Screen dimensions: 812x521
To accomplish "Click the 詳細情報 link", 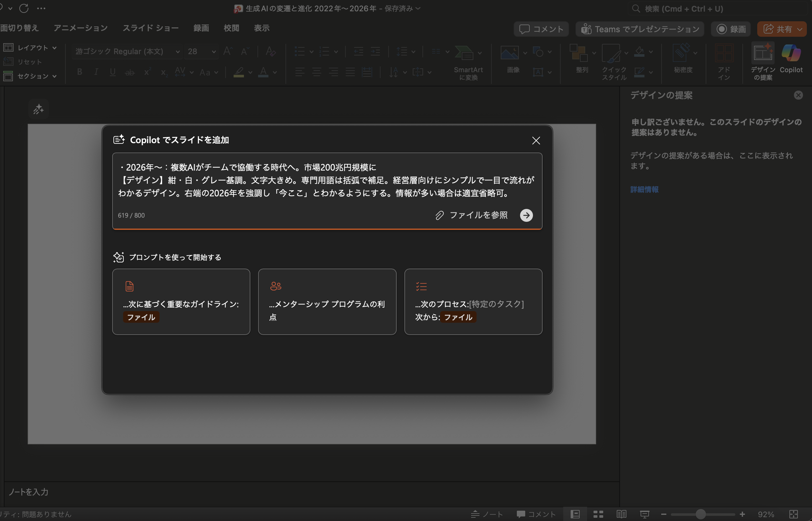I will point(644,190).
